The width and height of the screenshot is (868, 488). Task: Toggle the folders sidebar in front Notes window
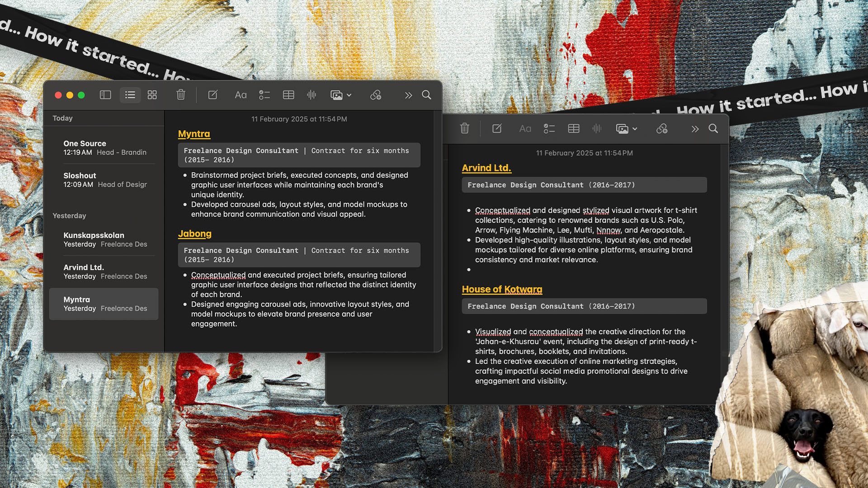click(105, 95)
